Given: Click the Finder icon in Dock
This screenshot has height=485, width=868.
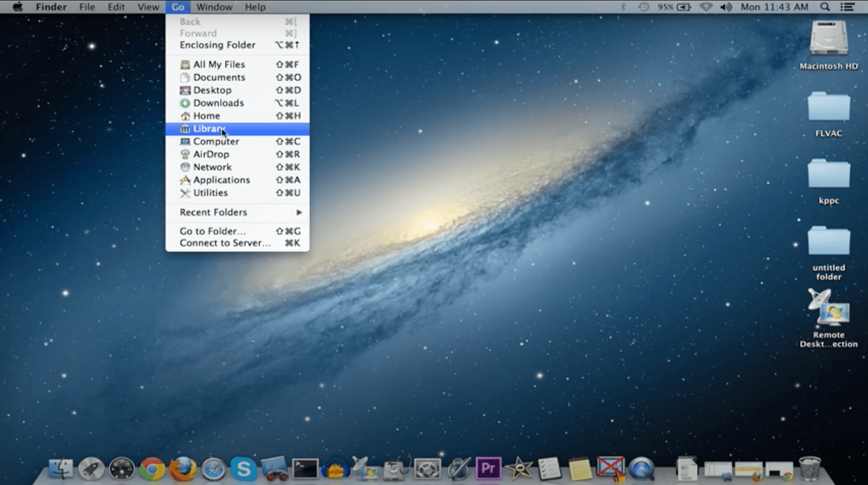Looking at the screenshot, I should pyautogui.click(x=60, y=469).
